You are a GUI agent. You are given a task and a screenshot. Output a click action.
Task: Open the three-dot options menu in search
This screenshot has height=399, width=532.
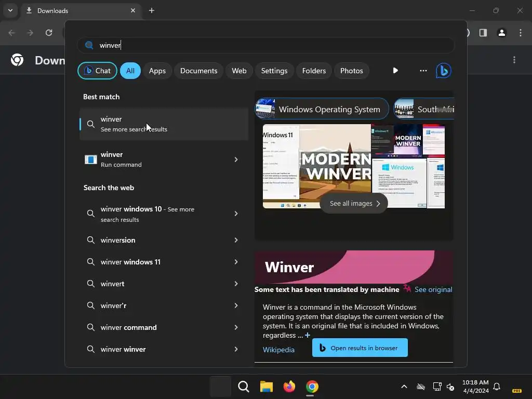423,71
